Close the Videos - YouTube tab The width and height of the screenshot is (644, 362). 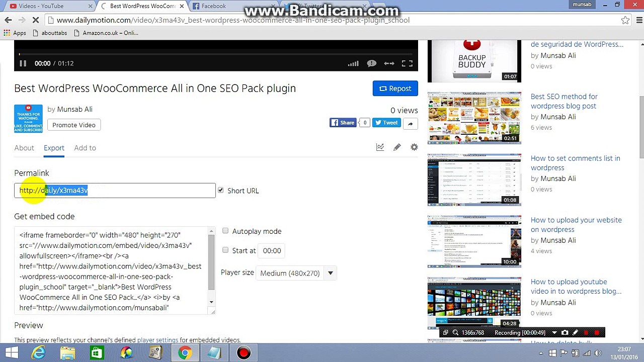(91, 6)
